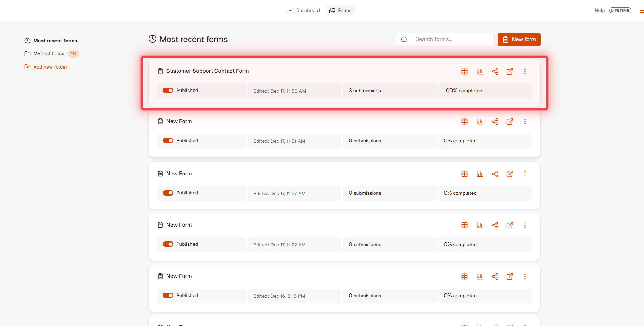The height and width of the screenshot is (326, 644).
Task: Open Customer Support Contact Form in new tab
Action: (x=510, y=71)
